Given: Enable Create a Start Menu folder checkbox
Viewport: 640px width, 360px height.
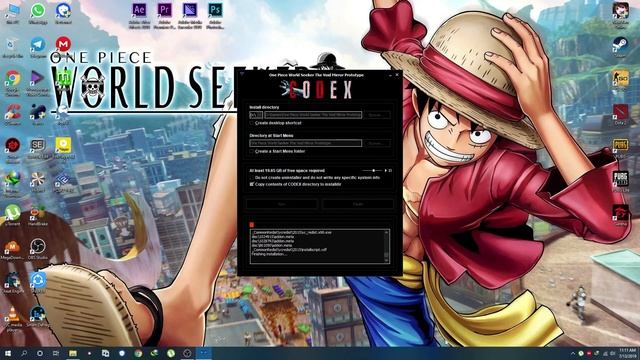Looking at the screenshot, I should pos(252,151).
